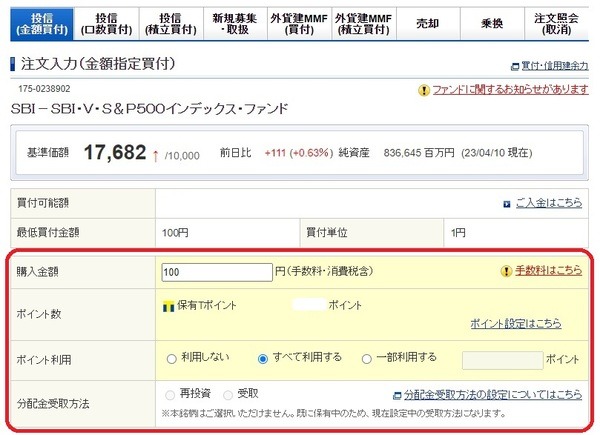Click the warning icon beside 手数料はこちら
This screenshot has width=600, height=435.
[506, 271]
